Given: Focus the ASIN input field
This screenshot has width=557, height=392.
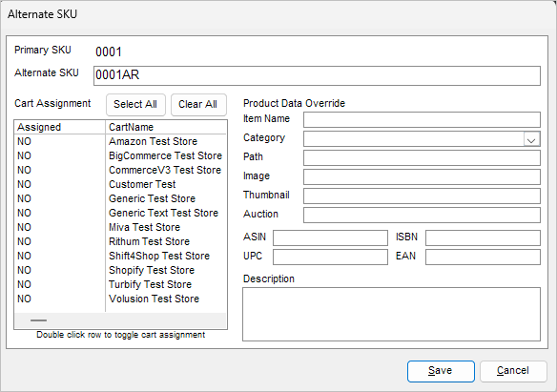Looking at the screenshot, I should tap(330, 237).
